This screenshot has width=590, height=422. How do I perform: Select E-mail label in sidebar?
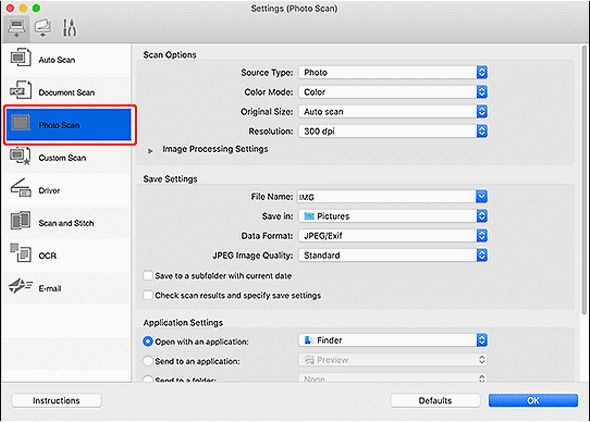pyautogui.click(x=50, y=288)
